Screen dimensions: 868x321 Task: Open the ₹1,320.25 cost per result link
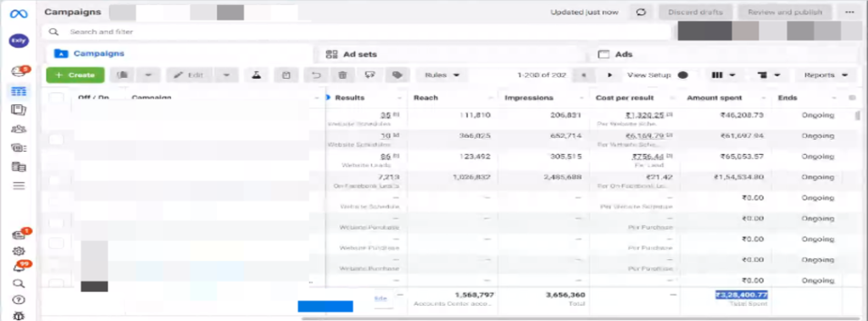pos(645,115)
